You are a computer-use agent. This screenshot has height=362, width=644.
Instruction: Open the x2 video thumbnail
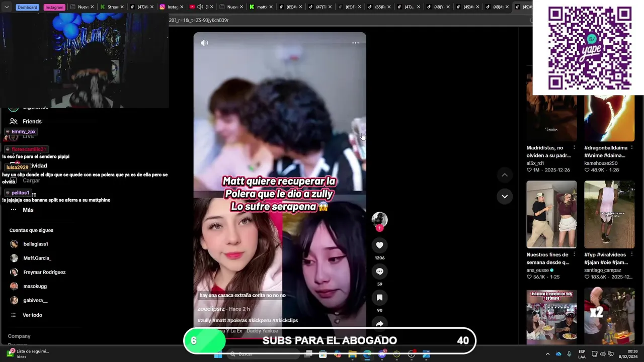pos(609,317)
